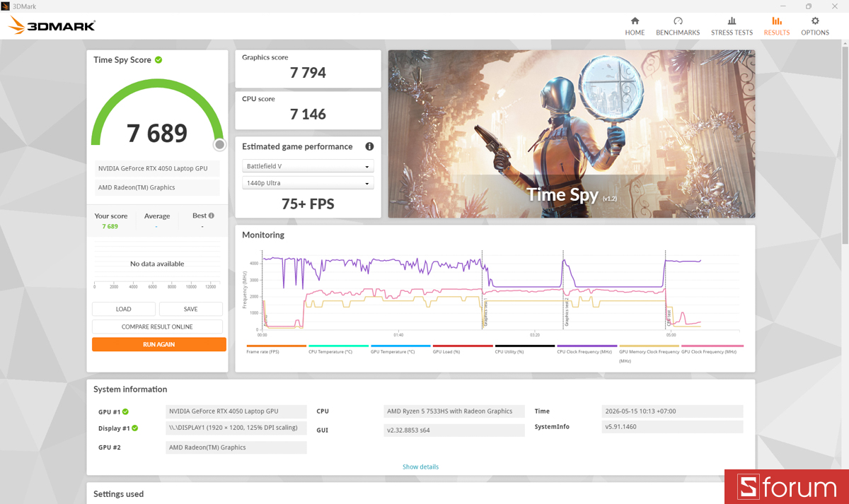Click the title bar 3DMark app icon
849x504 pixels.
pos(6,6)
